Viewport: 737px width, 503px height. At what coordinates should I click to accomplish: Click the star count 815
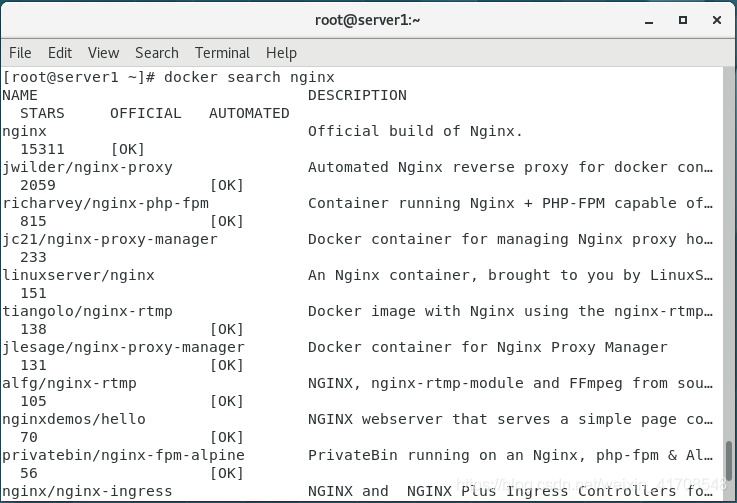[x=33, y=221]
